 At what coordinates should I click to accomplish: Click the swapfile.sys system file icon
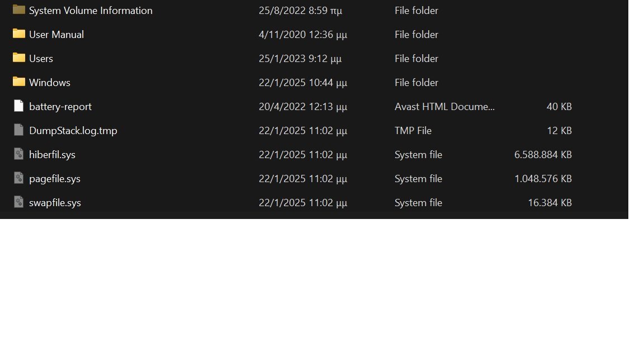coord(19,202)
